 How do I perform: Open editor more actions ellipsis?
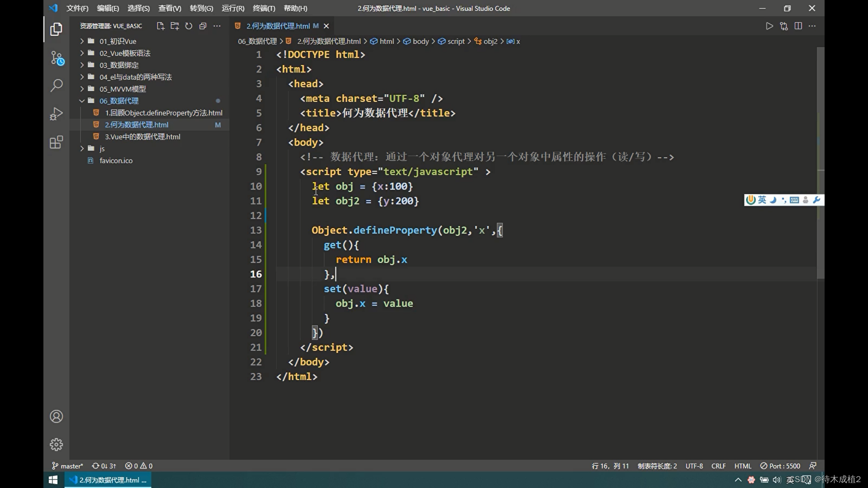click(812, 26)
